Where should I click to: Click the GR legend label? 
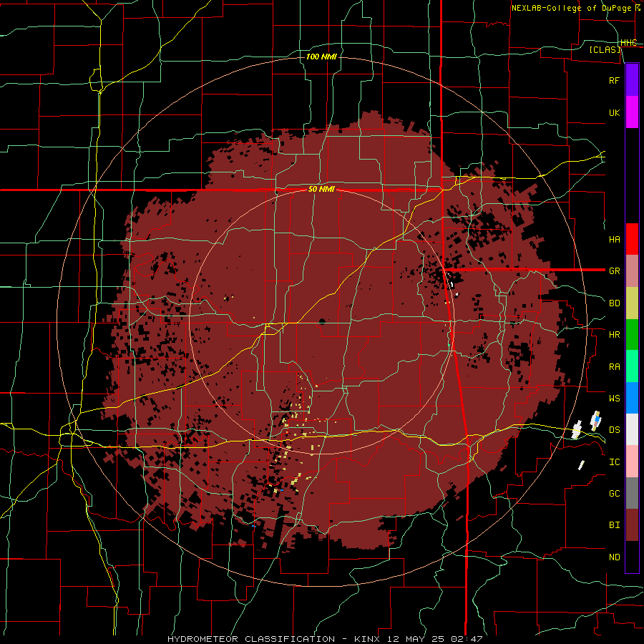[614, 271]
